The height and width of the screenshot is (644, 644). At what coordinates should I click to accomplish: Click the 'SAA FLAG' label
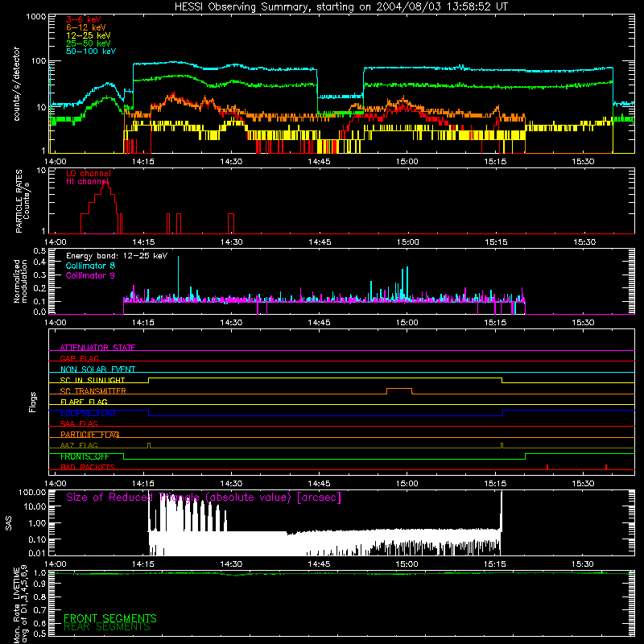click(x=79, y=423)
